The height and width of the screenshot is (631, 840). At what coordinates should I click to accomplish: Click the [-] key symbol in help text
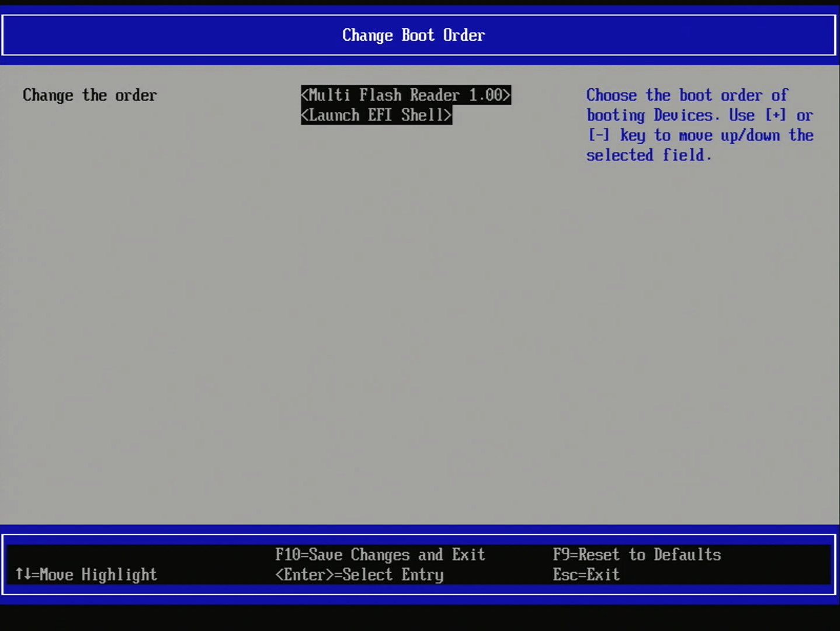(598, 135)
